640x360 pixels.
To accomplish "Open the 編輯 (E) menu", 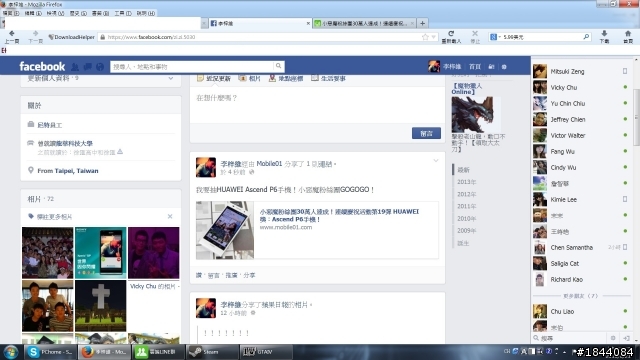I will click(33, 13).
